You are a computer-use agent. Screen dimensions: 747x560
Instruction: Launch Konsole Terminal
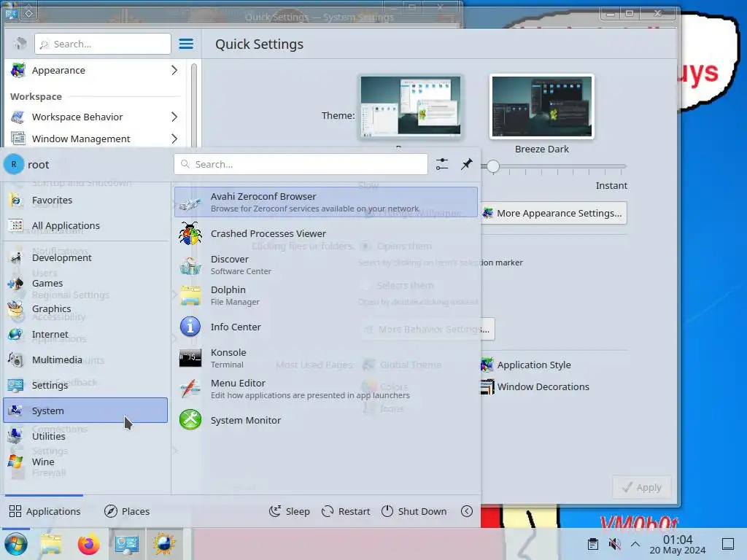[326, 358]
